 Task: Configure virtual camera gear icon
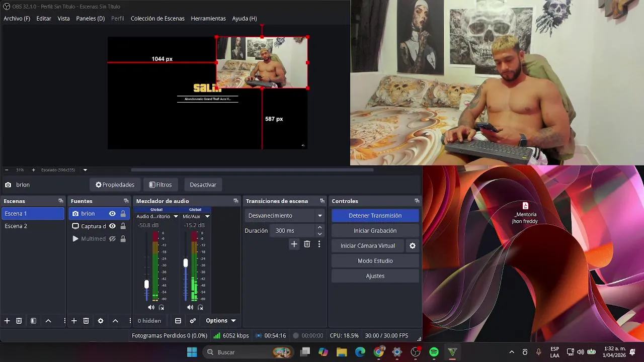click(x=413, y=246)
